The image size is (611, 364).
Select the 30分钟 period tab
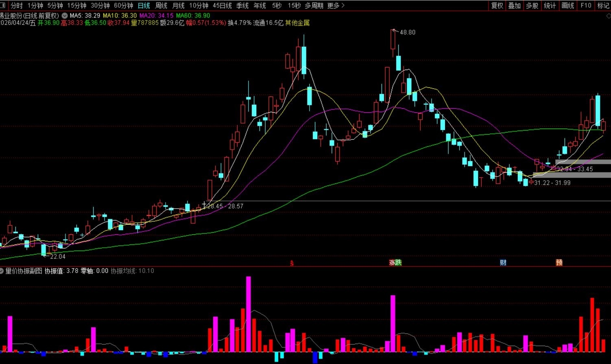coord(100,5)
